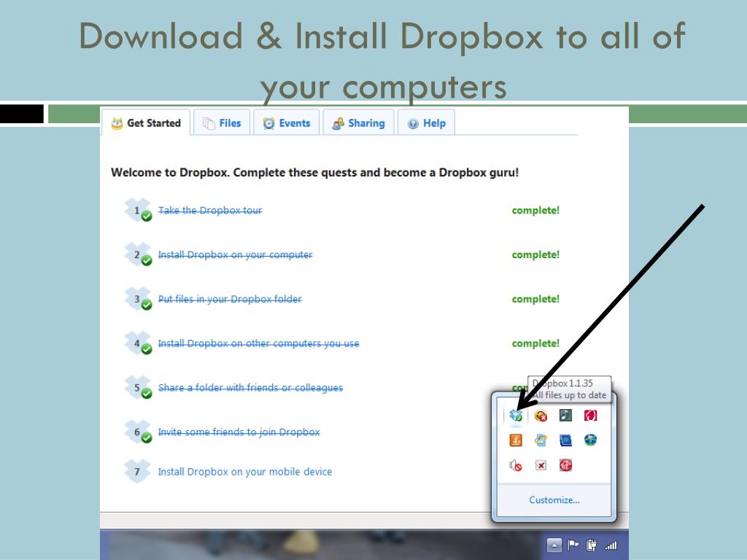747x560 pixels.
Task: Click the white box with red X tray icon
Action: coord(541,465)
